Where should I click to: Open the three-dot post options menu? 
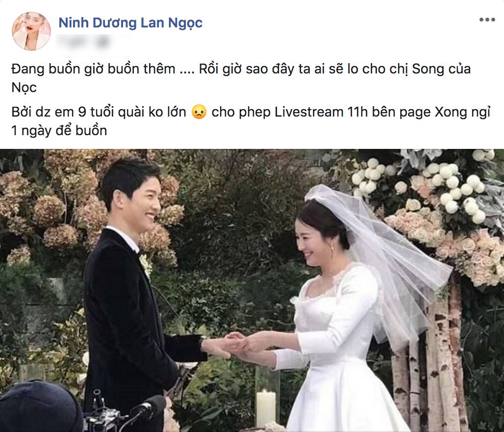point(487,20)
